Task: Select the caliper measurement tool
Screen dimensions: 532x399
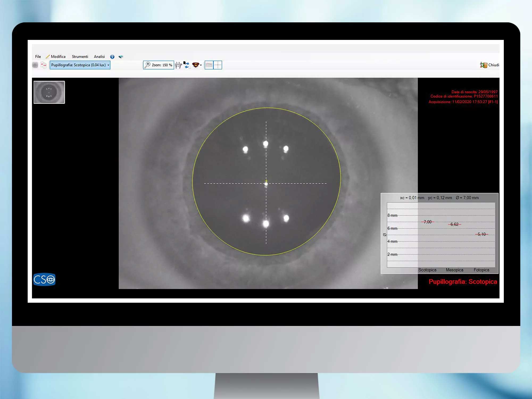Action: (x=178, y=65)
